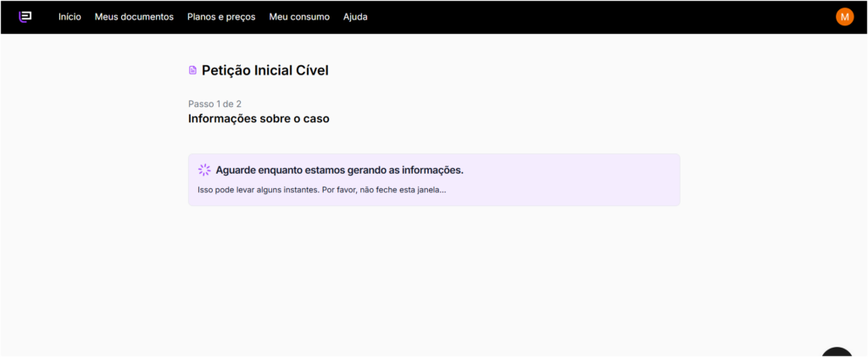The image size is (868, 357).
Task: Open the orange M user avatar
Action: [x=844, y=17]
